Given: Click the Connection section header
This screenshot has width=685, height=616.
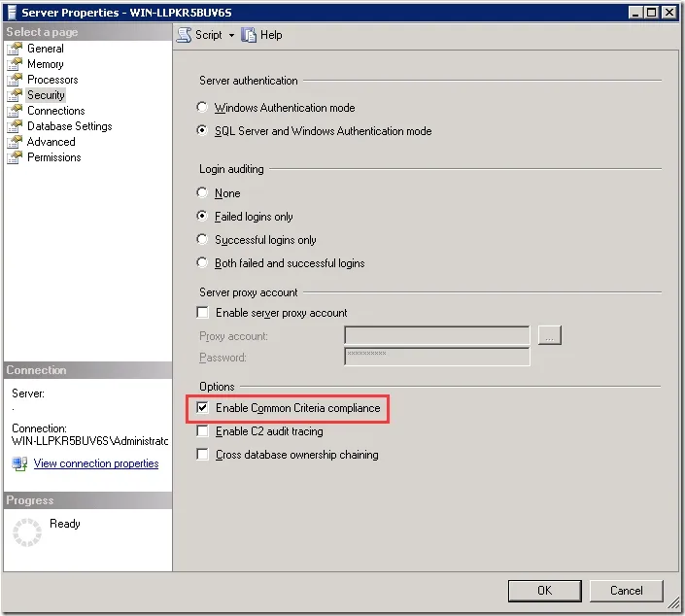Looking at the screenshot, I should point(36,370).
